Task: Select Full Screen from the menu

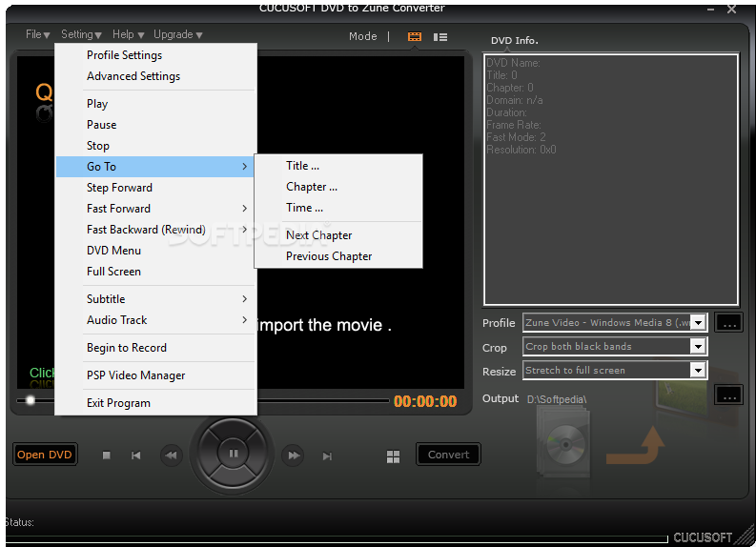Action: (155, 272)
